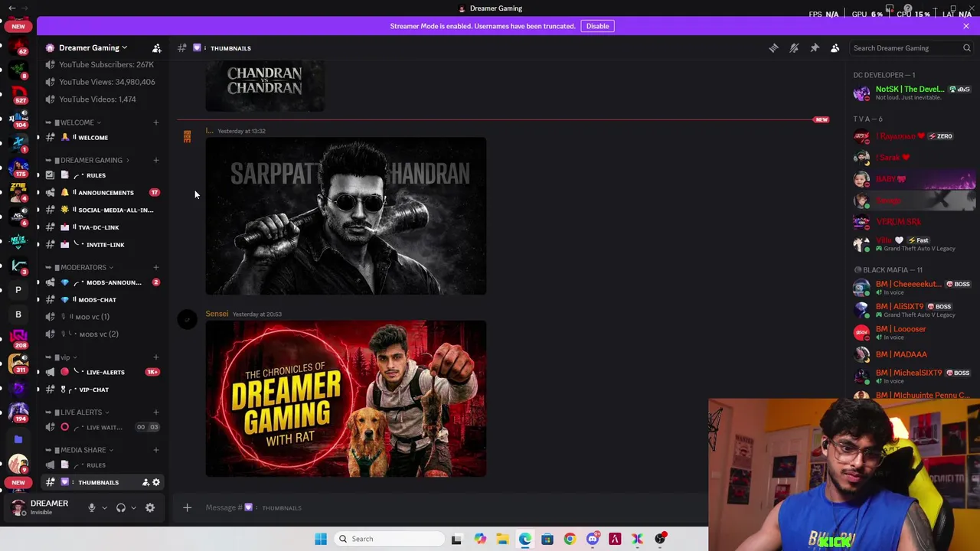Screen dimensions: 980x551
Task: Open the Threads icon in channel header
Action: 773,48
